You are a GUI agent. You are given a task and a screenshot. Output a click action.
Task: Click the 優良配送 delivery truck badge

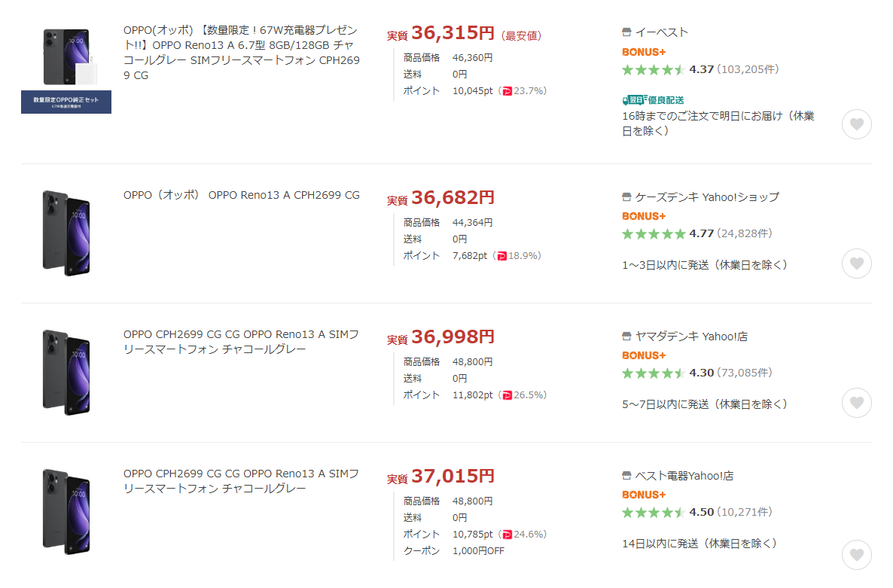(x=653, y=100)
